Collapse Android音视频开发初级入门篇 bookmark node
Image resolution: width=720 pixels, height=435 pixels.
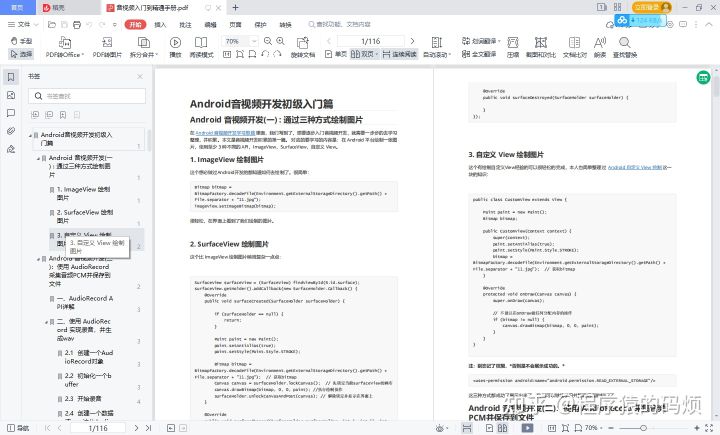[x=30, y=135]
